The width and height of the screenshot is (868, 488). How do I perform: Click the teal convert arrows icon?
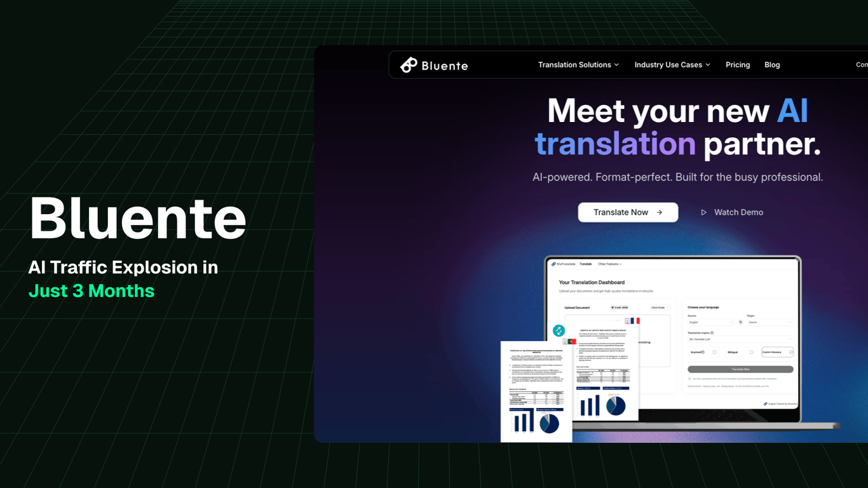pyautogui.click(x=559, y=330)
